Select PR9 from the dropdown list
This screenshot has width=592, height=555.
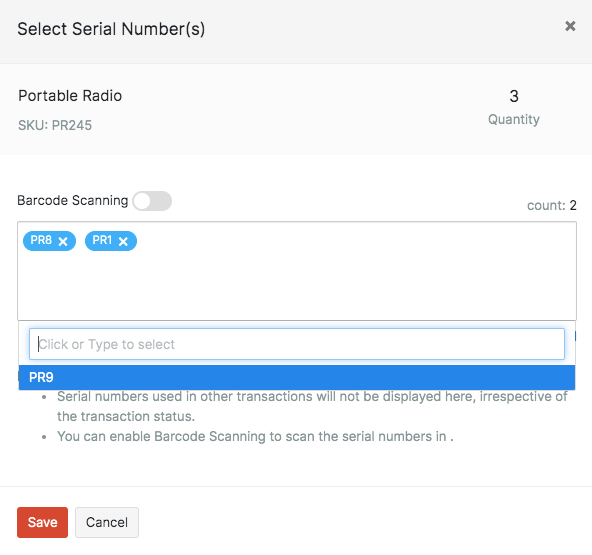(x=297, y=377)
